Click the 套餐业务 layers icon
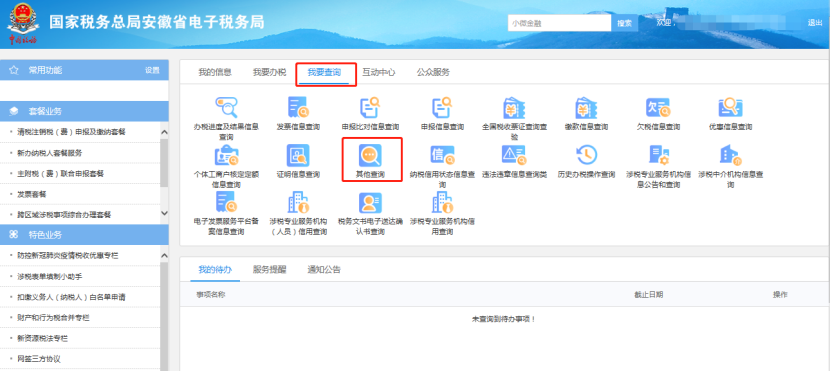831x372 pixels. tap(14, 111)
